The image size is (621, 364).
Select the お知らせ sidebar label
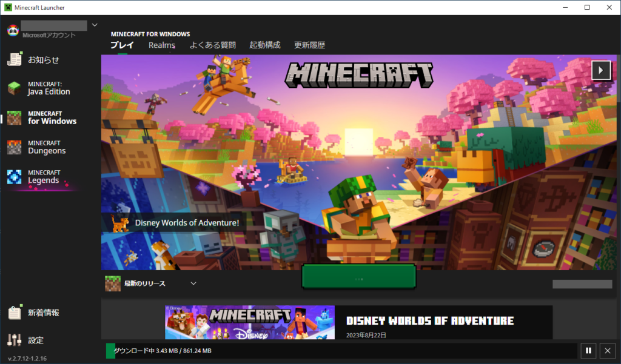coord(44,60)
